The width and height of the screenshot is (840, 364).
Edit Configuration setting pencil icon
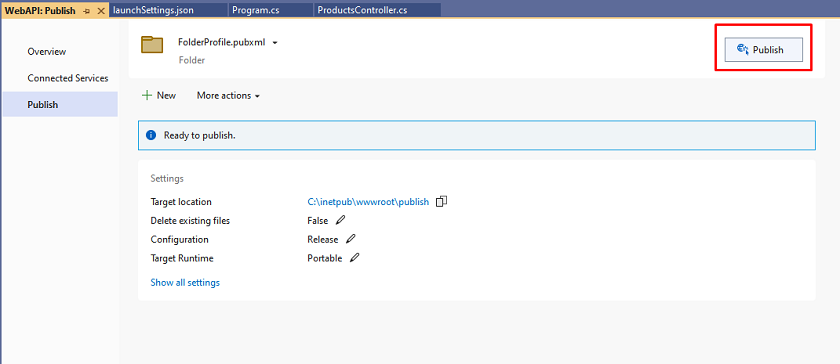(351, 239)
